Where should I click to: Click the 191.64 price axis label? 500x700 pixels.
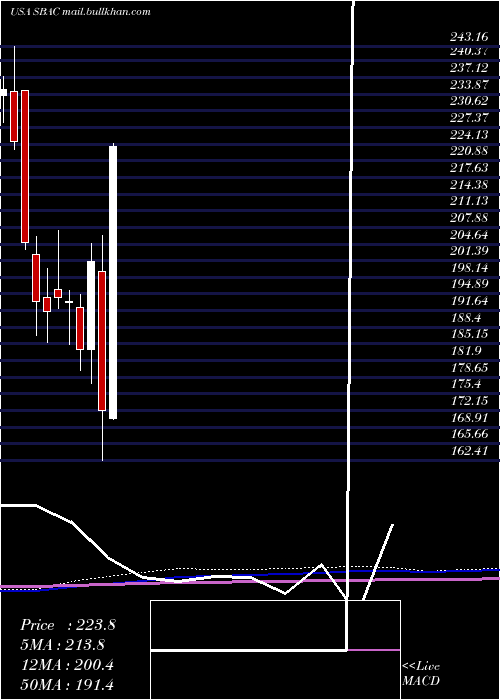pyautogui.click(x=469, y=300)
